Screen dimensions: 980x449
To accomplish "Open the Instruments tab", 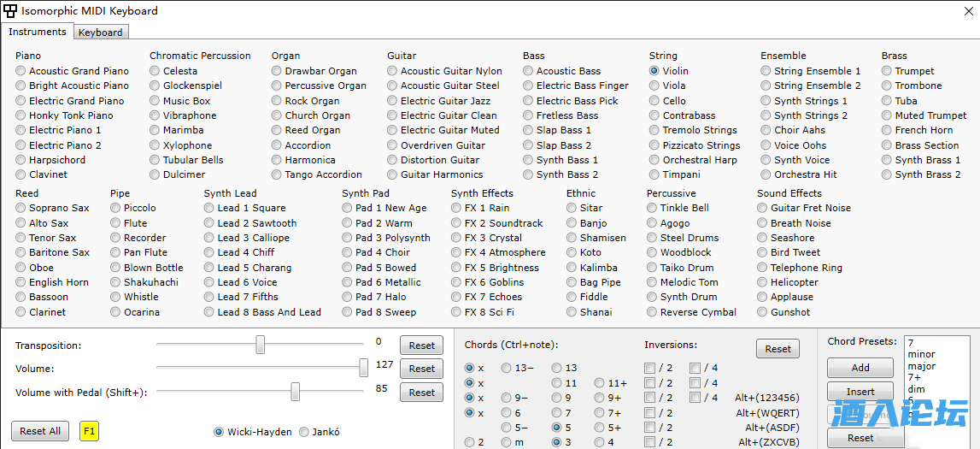I will [38, 32].
